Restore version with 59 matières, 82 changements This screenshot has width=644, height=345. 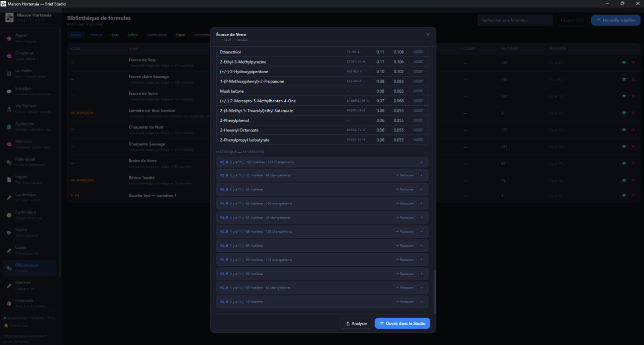tap(405, 288)
